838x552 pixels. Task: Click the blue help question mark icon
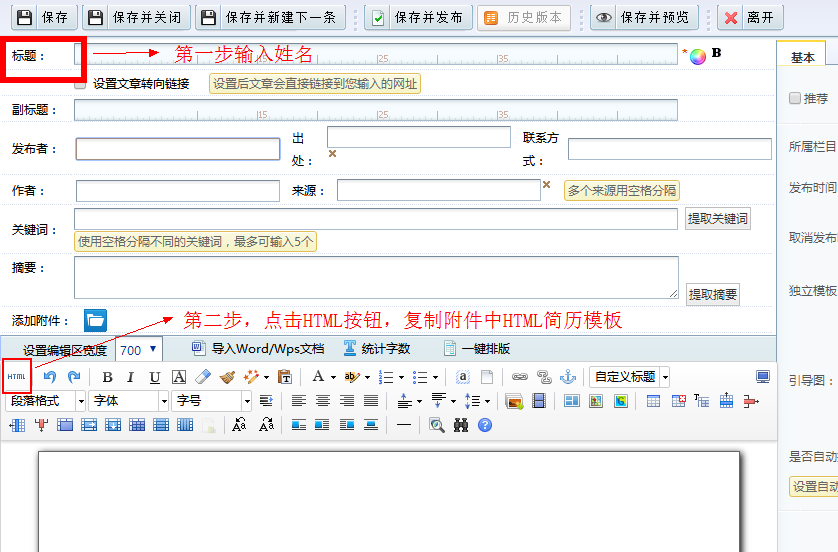tap(485, 425)
